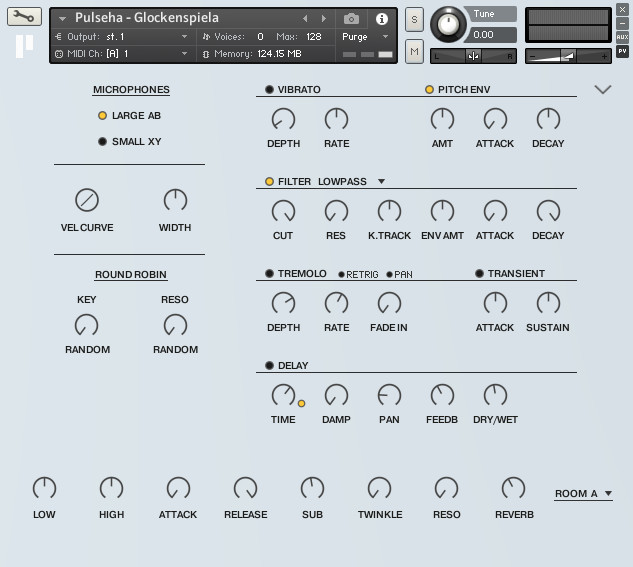Screen dimensions: 633x567
Task: Click the Pulse logo
Action: [24, 46]
